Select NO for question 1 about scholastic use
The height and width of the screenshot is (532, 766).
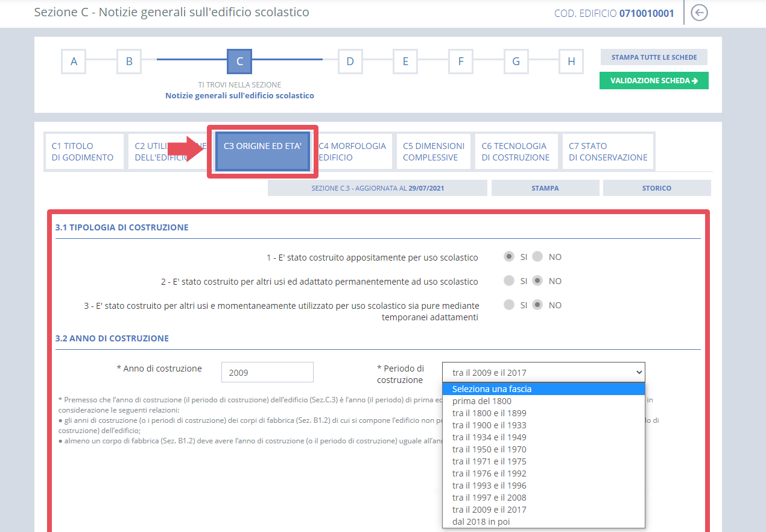[537, 256]
